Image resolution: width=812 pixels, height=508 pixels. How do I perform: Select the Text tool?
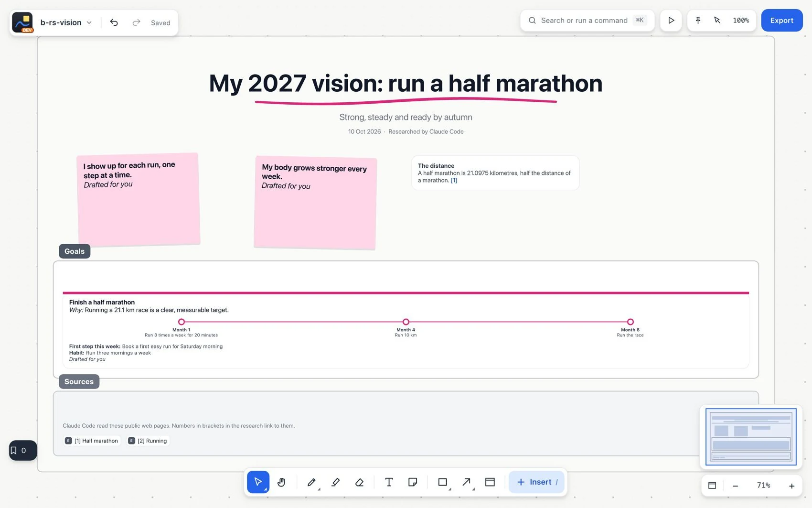pos(389,482)
